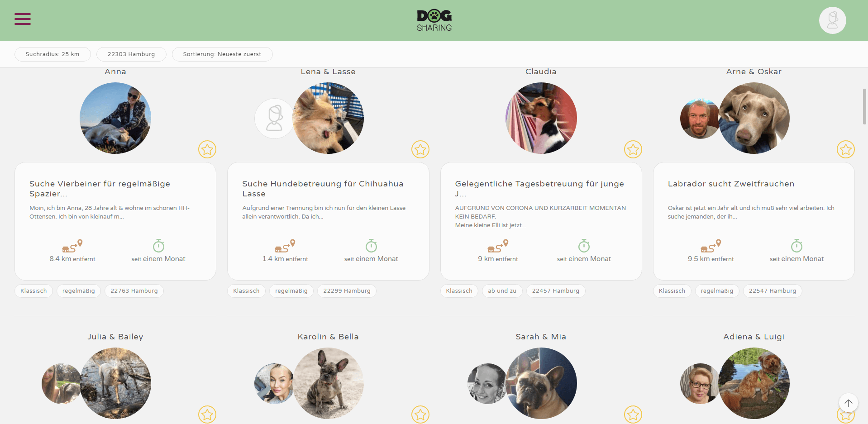Toggle favorite star for Lena & Lasse
Screen dimensions: 868x424
(420, 149)
